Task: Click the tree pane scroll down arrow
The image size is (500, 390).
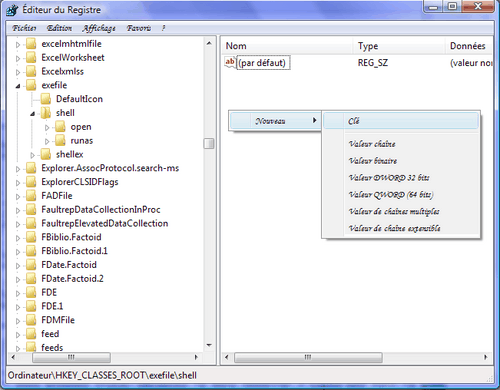Action: [x=209, y=345]
